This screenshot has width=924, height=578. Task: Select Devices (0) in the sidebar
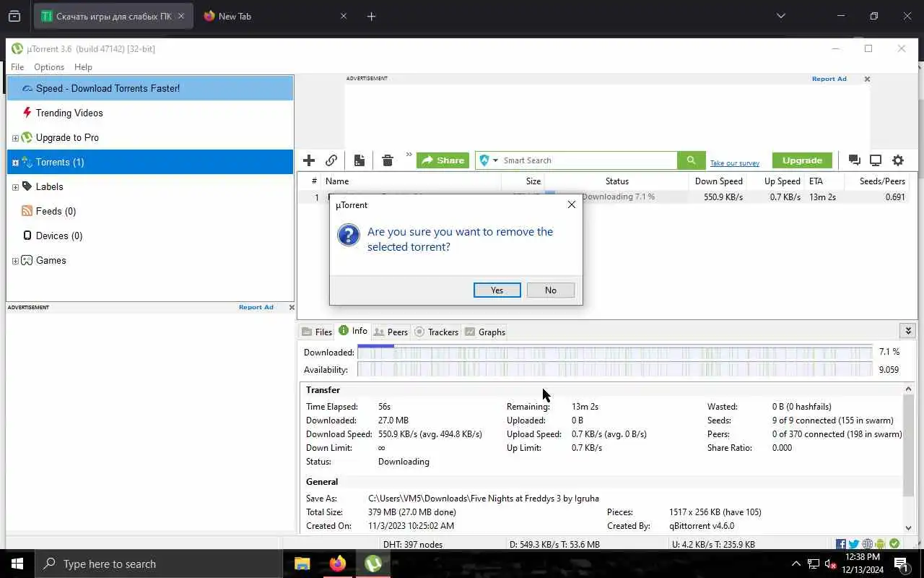click(150, 236)
